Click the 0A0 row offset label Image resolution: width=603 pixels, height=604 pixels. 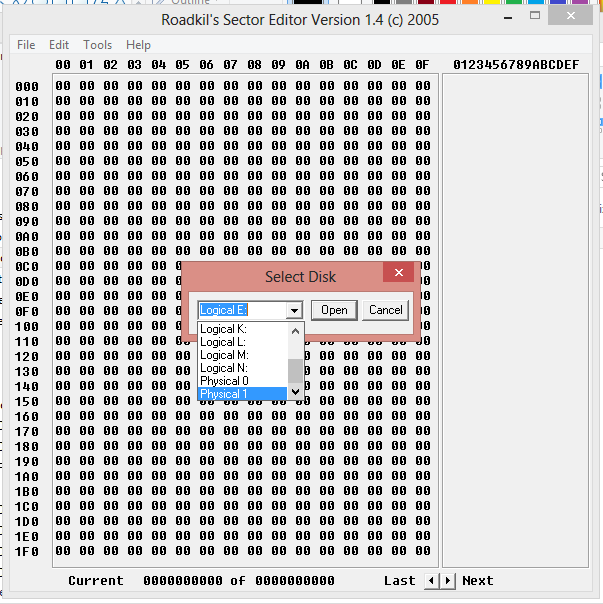(x=27, y=237)
